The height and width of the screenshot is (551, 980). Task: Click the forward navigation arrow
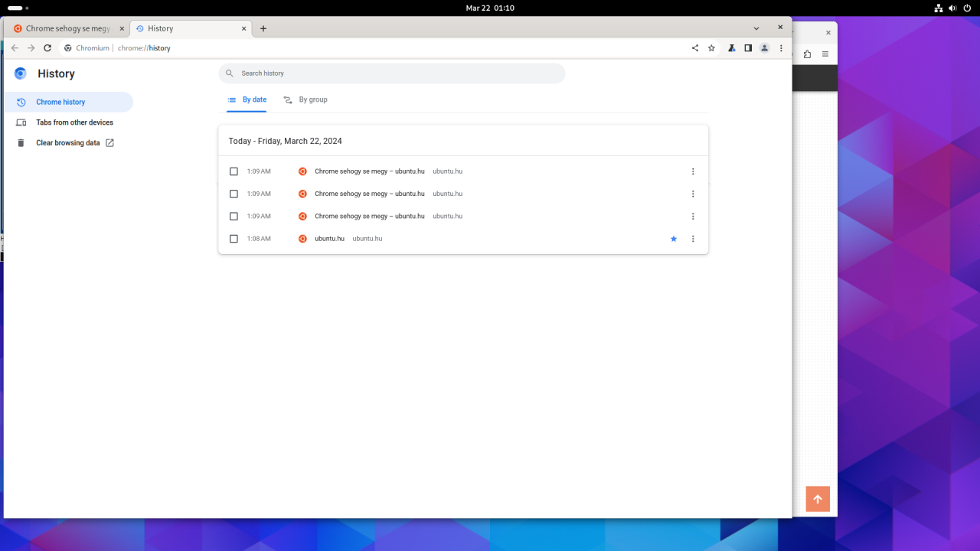pos(31,47)
